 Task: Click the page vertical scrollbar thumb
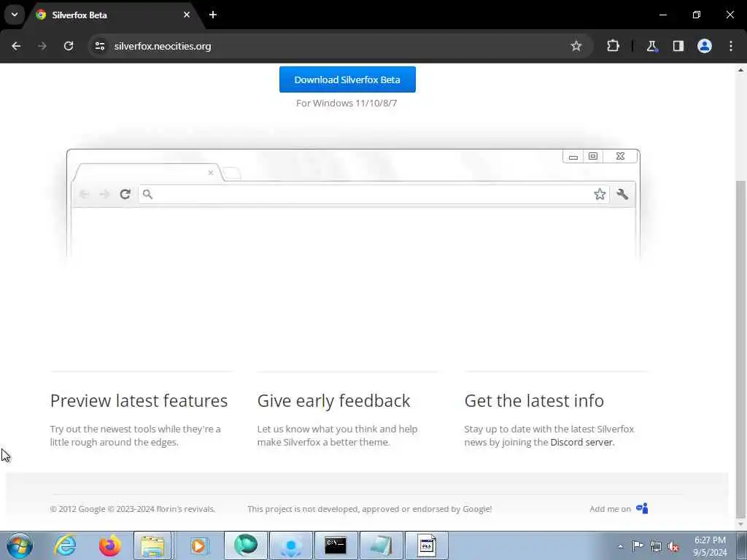pos(740,350)
